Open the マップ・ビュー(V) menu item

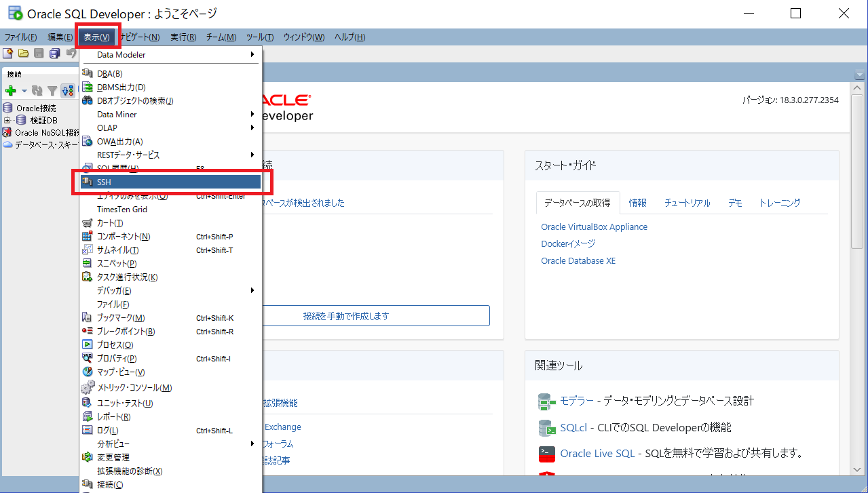[170, 372]
